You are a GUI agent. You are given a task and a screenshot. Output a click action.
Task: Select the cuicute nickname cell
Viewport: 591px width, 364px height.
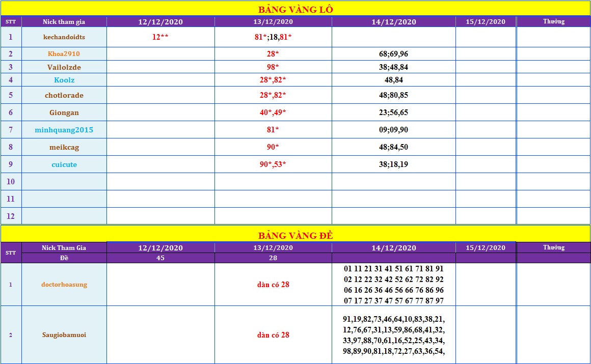click(x=64, y=164)
